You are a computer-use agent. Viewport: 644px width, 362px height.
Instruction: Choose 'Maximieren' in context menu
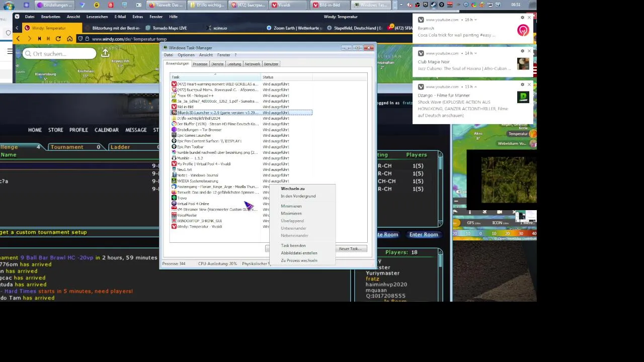pyautogui.click(x=302, y=213)
